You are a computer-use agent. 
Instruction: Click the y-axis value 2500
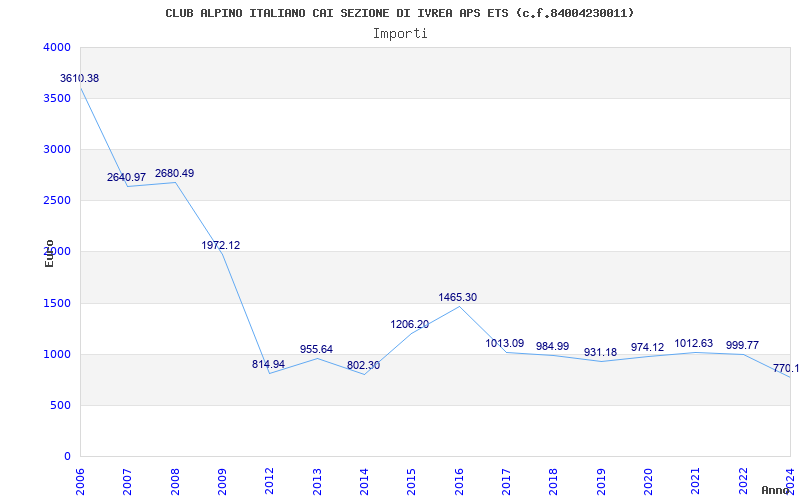[x=57, y=201]
